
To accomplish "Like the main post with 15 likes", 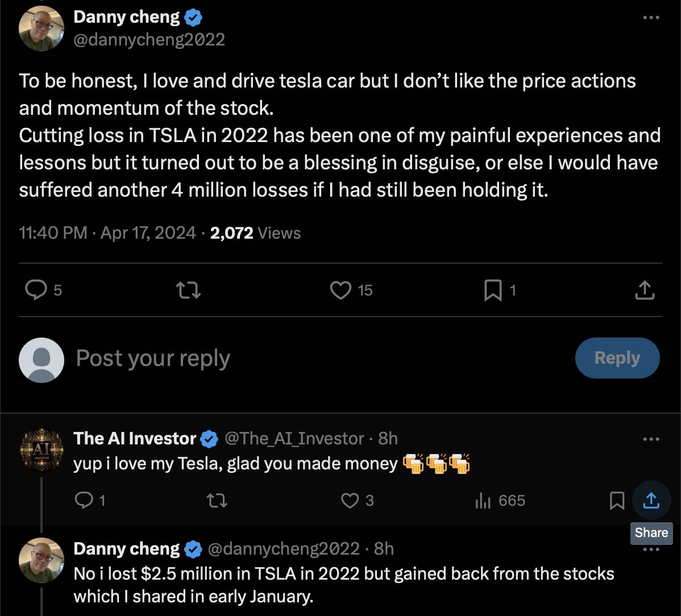I will tap(341, 290).
